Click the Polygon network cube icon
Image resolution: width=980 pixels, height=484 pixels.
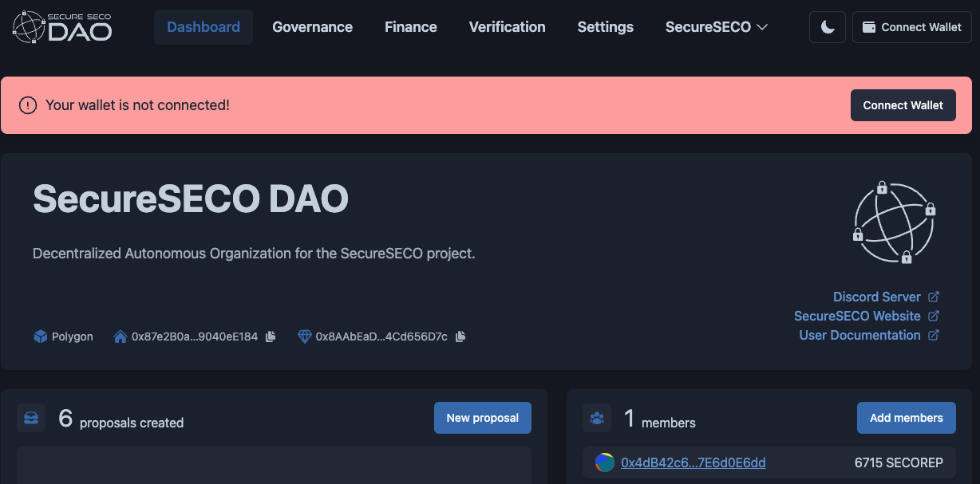tap(40, 336)
